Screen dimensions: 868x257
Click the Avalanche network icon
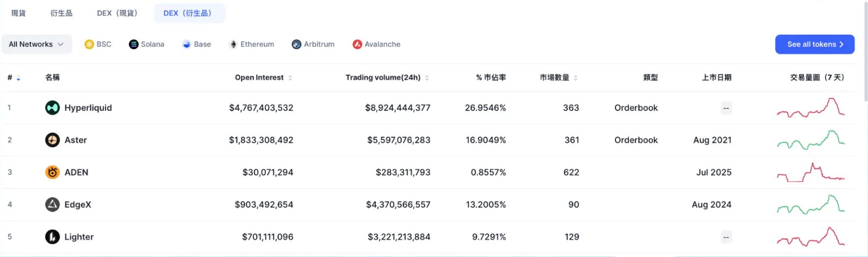pos(357,44)
